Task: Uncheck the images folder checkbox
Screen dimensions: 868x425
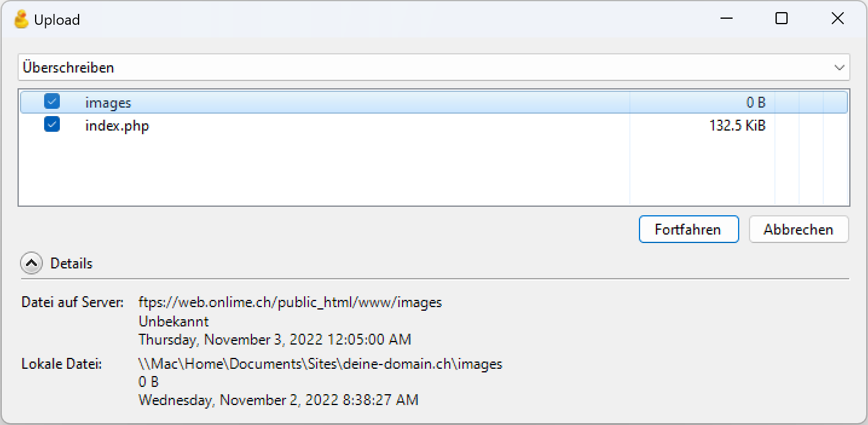Action: 52,102
